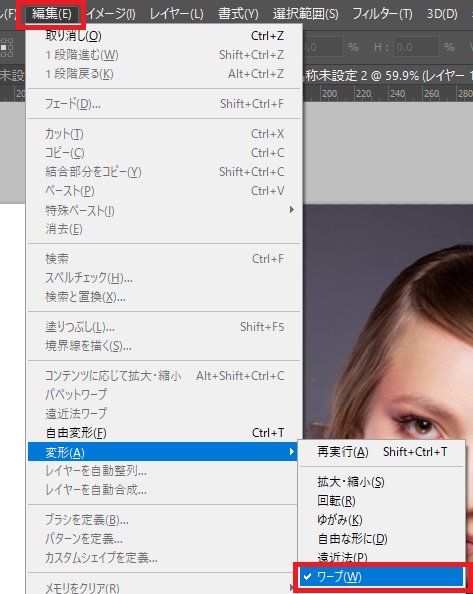Open the イメージ(I) menu
The width and height of the screenshot is (473, 594).
pos(110,14)
